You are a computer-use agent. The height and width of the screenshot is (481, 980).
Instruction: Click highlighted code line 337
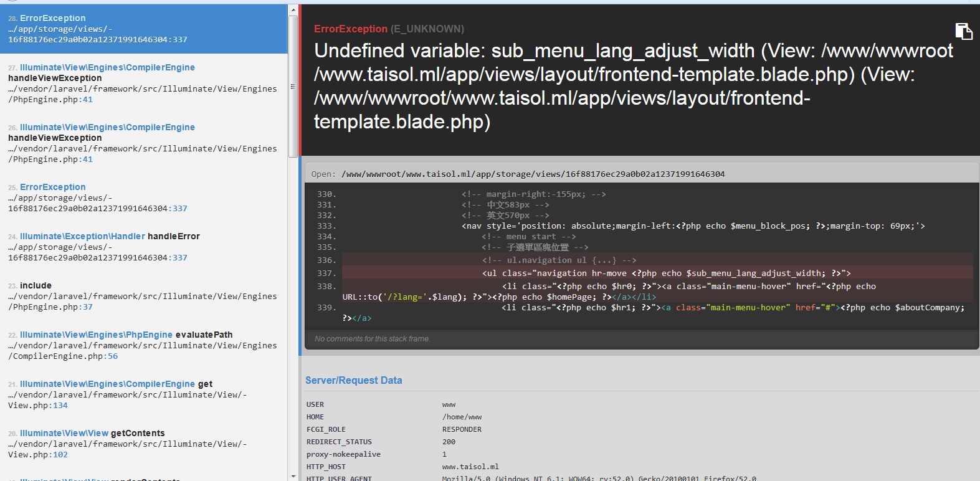[x=665, y=273]
